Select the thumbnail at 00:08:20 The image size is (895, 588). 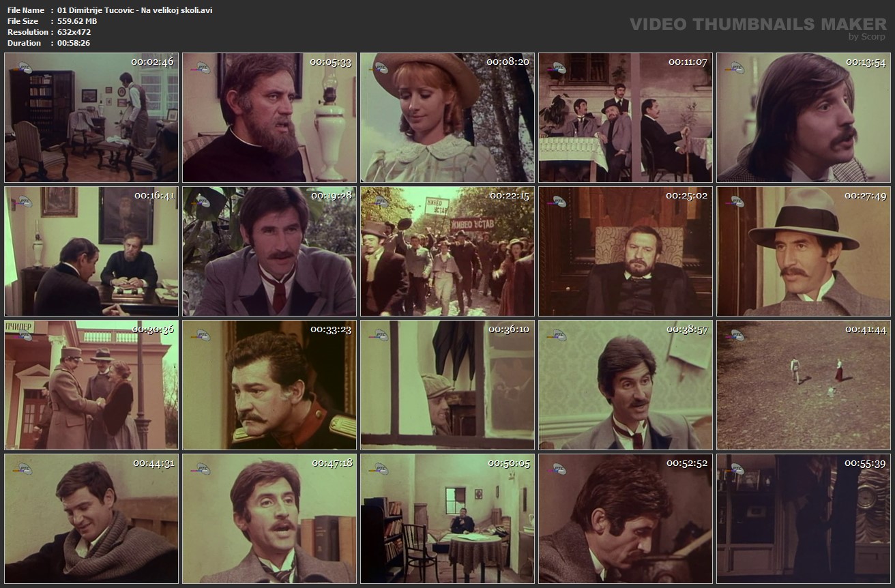coord(447,117)
